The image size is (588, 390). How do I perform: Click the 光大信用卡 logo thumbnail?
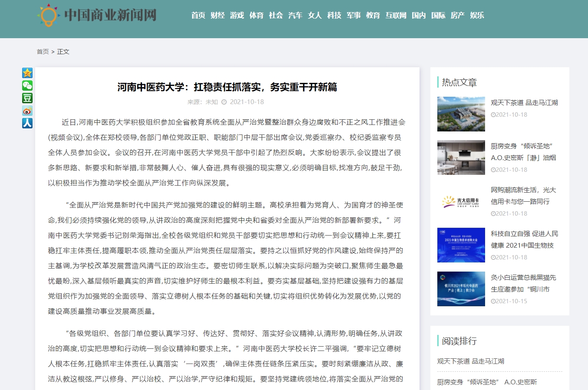pos(461,201)
